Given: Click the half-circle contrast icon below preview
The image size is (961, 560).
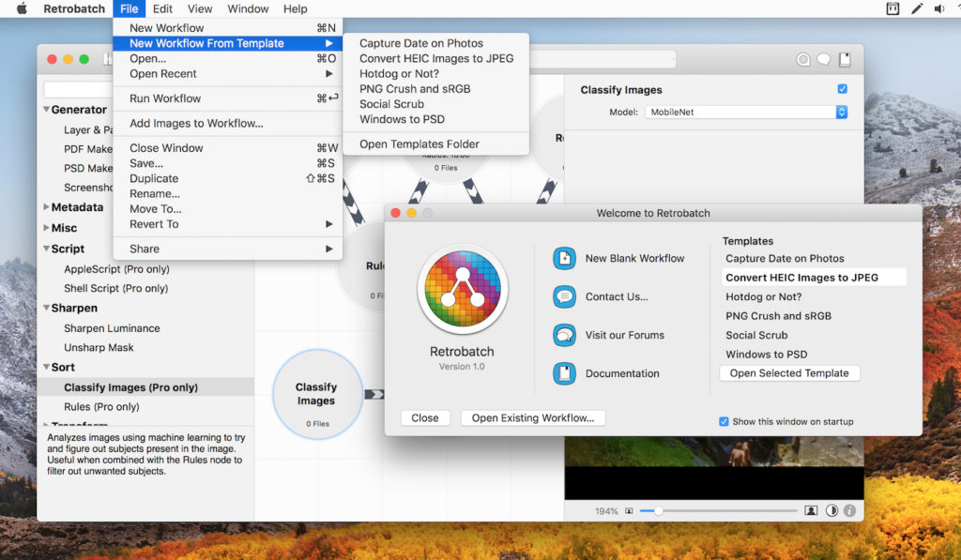Looking at the screenshot, I should click(831, 511).
